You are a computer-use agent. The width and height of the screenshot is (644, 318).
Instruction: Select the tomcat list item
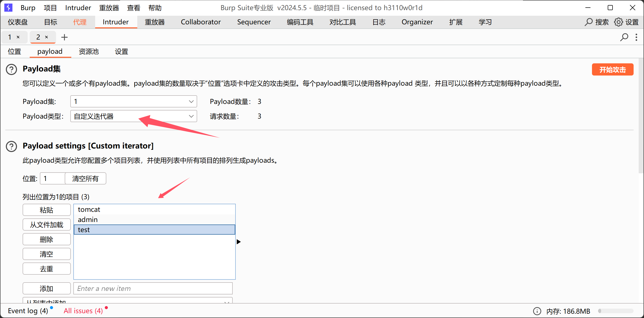(155, 210)
